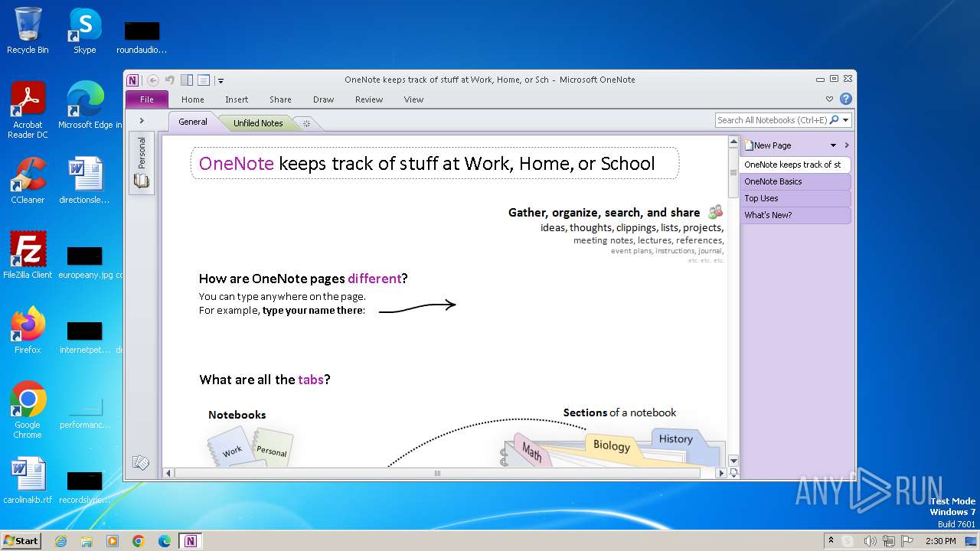
Task: Click the Notebooks illustration image
Action: [250, 447]
